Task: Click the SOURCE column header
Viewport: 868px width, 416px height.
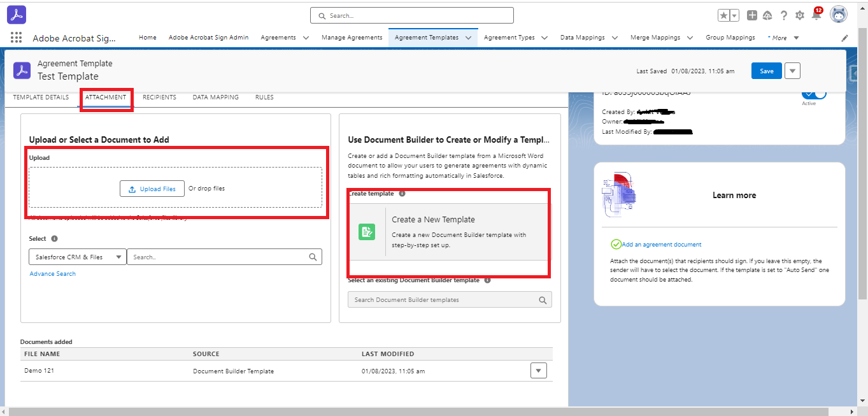Action: [x=206, y=354]
